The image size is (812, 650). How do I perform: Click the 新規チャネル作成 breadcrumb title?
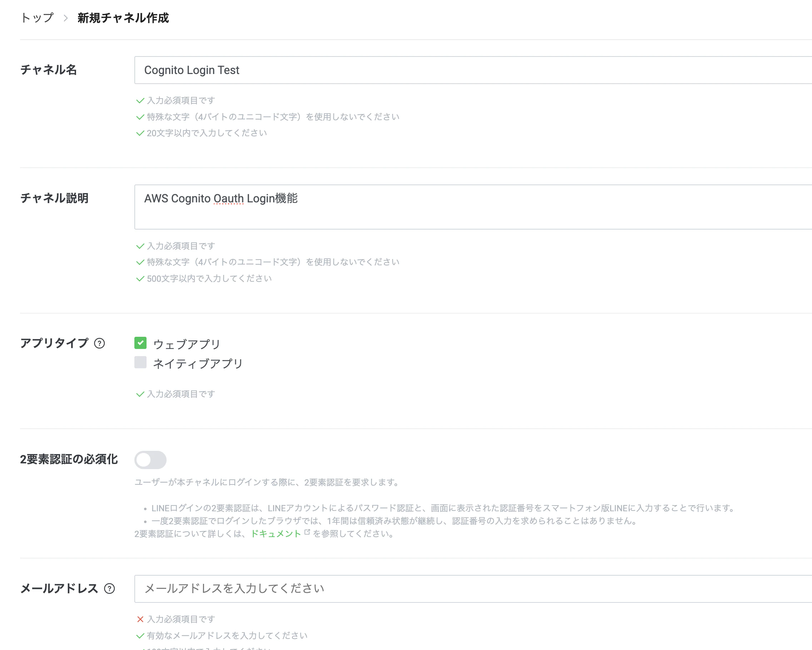[x=123, y=18]
